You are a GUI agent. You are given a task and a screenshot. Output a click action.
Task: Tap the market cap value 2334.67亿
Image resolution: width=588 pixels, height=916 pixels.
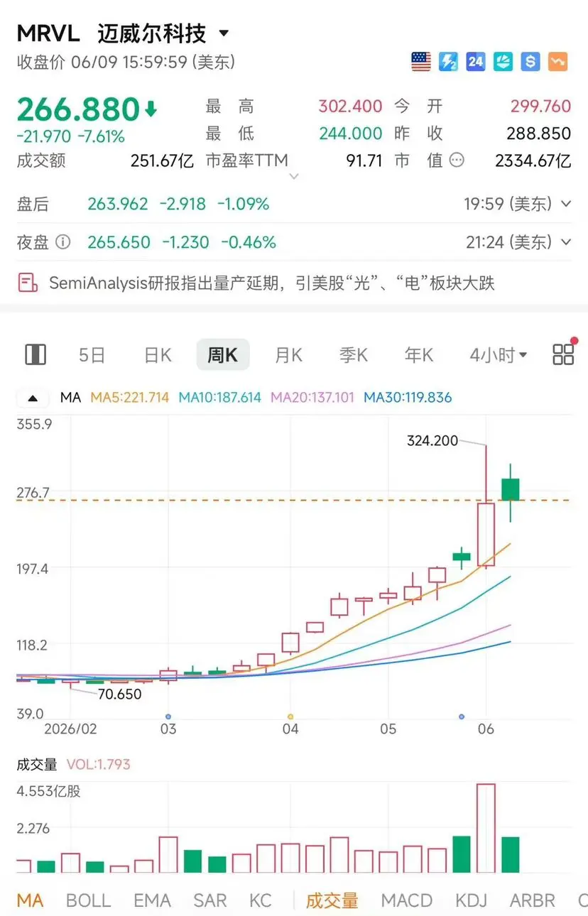[533, 160]
